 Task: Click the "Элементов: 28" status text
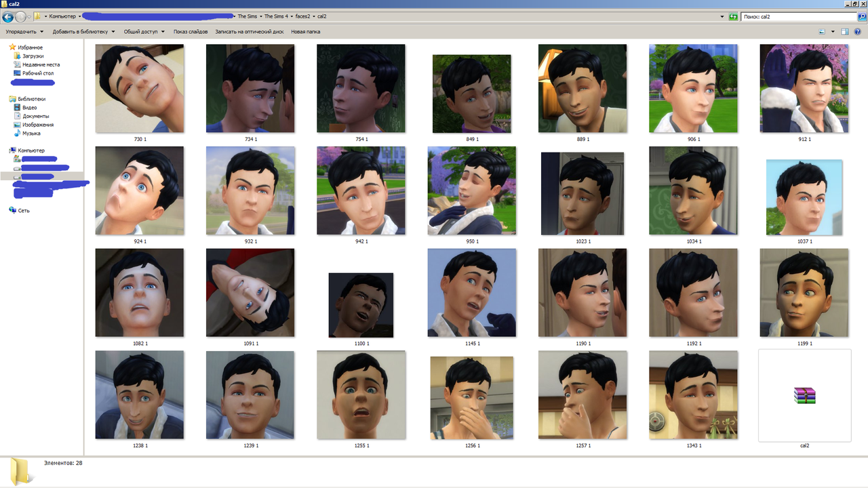[63, 463]
